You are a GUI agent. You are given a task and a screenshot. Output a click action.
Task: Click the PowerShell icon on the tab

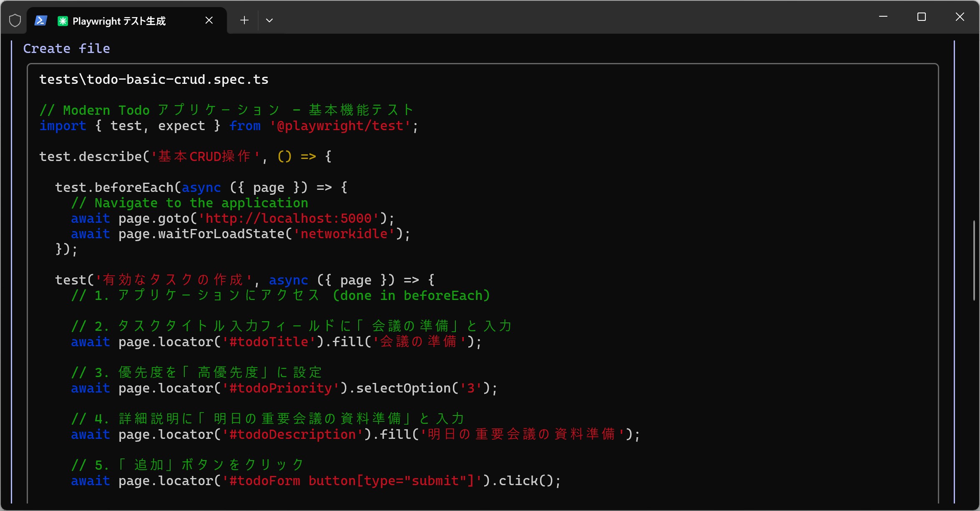[x=41, y=20]
